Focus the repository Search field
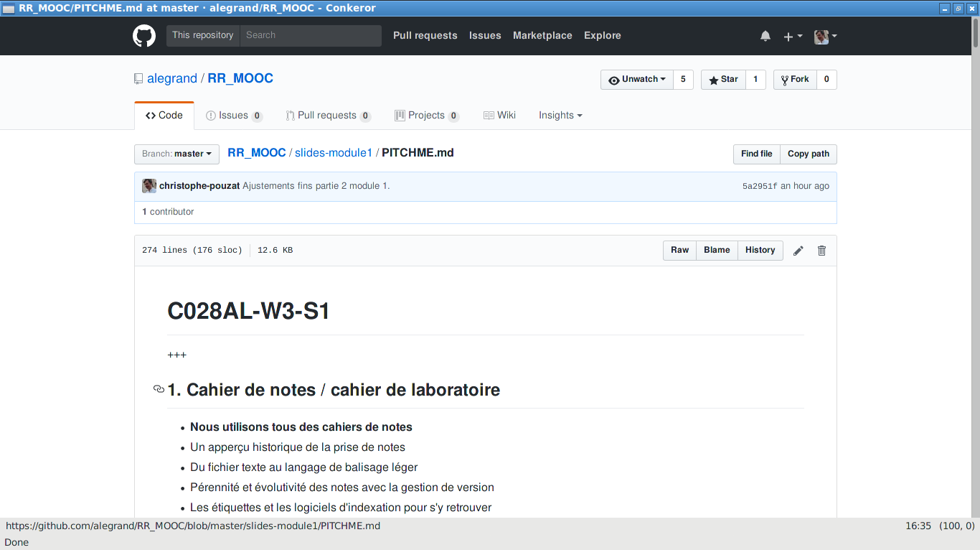980x550 pixels. 310,36
